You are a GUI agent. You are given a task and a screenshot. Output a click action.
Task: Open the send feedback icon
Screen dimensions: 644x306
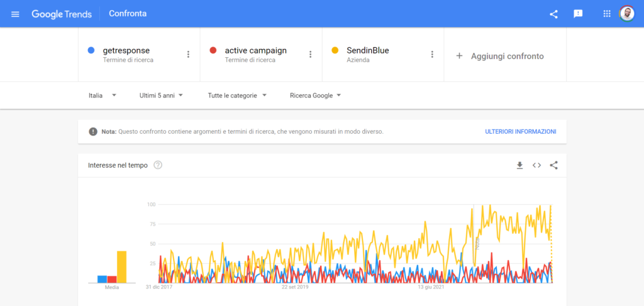(x=578, y=14)
